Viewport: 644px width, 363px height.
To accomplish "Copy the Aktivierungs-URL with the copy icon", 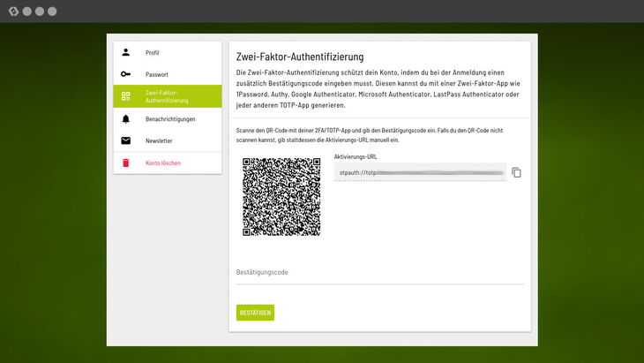I will point(516,172).
